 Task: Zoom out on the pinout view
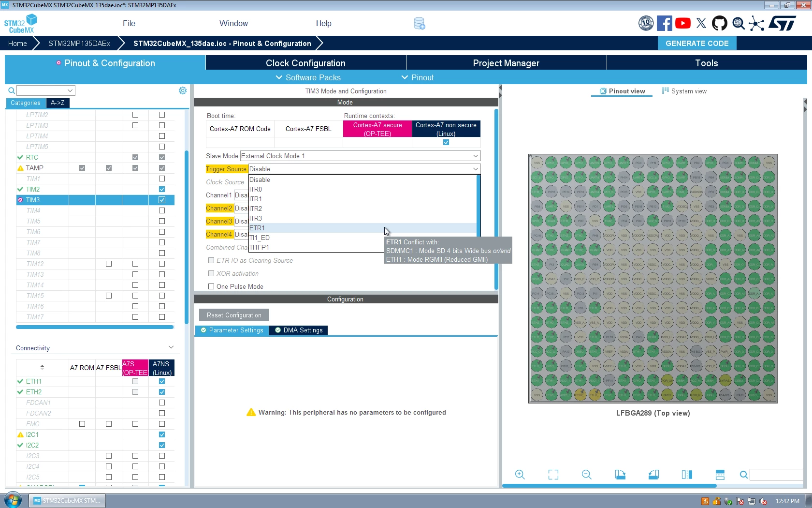(x=587, y=475)
